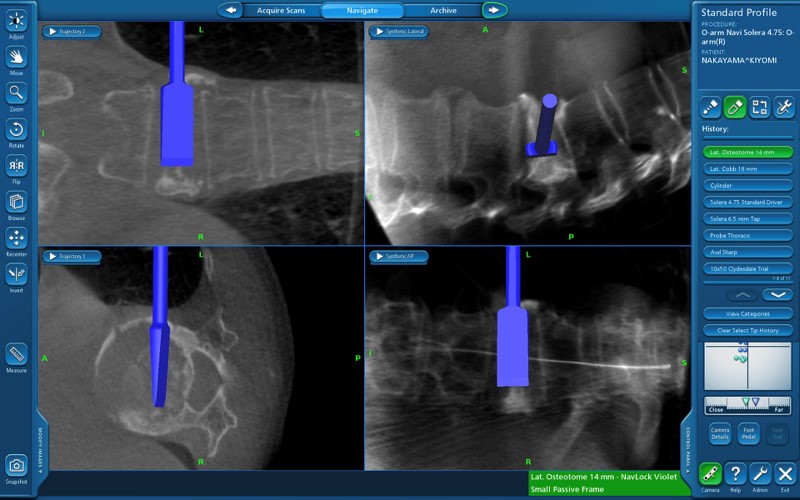800x500 pixels.
Task: Click the first instrument pointer icon above History
Action: coord(710,107)
